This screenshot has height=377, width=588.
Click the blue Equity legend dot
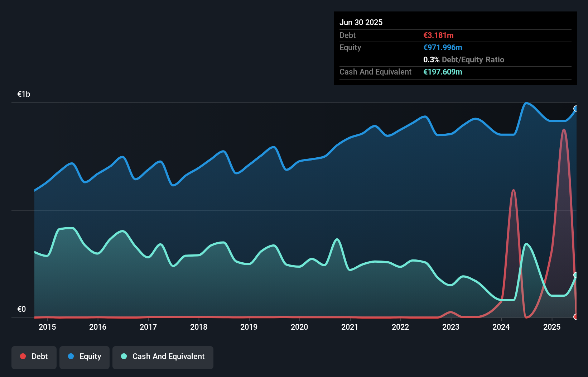point(71,356)
